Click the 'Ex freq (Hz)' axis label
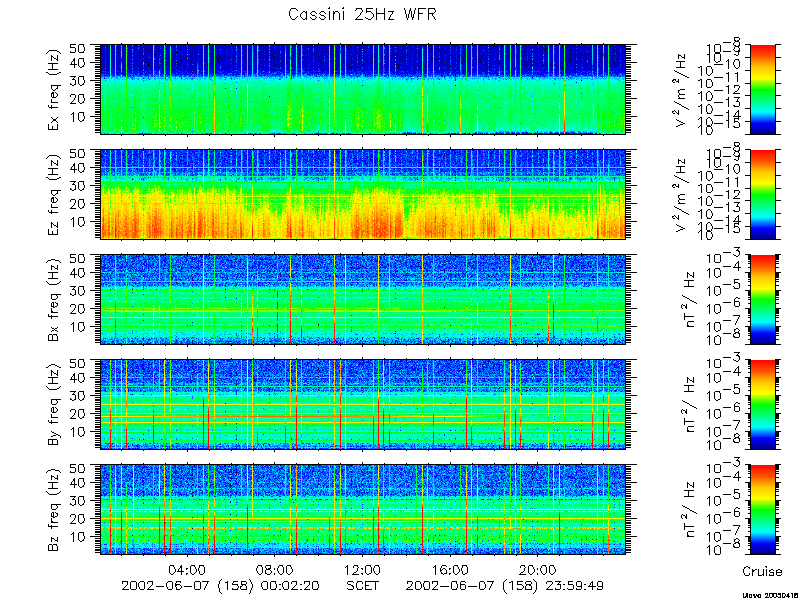 [54, 89]
